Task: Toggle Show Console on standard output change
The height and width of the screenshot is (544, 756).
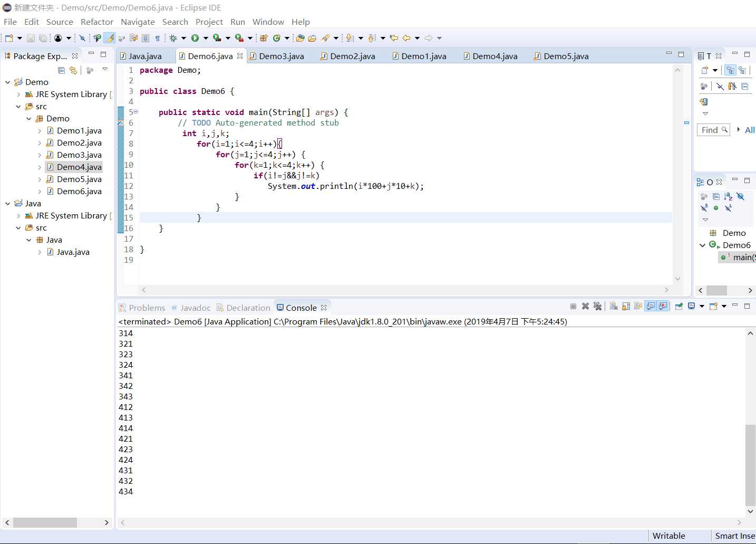Action: pos(651,306)
